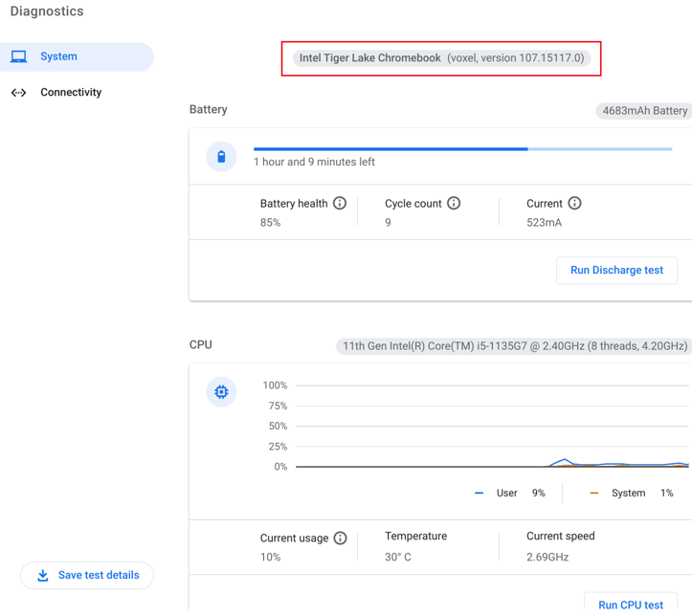This screenshot has width=692, height=616.
Task: Save test details to file
Action: (87, 576)
